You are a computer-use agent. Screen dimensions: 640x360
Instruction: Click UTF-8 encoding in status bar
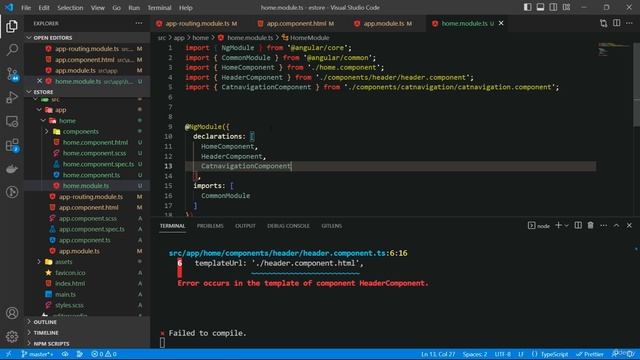(502, 354)
